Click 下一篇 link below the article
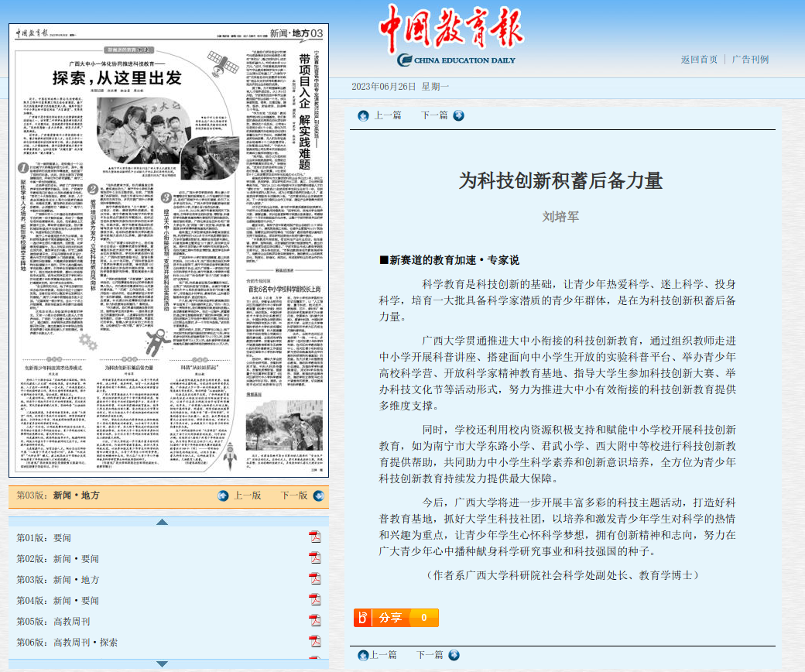 pyautogui.click(x=430, y=655)
